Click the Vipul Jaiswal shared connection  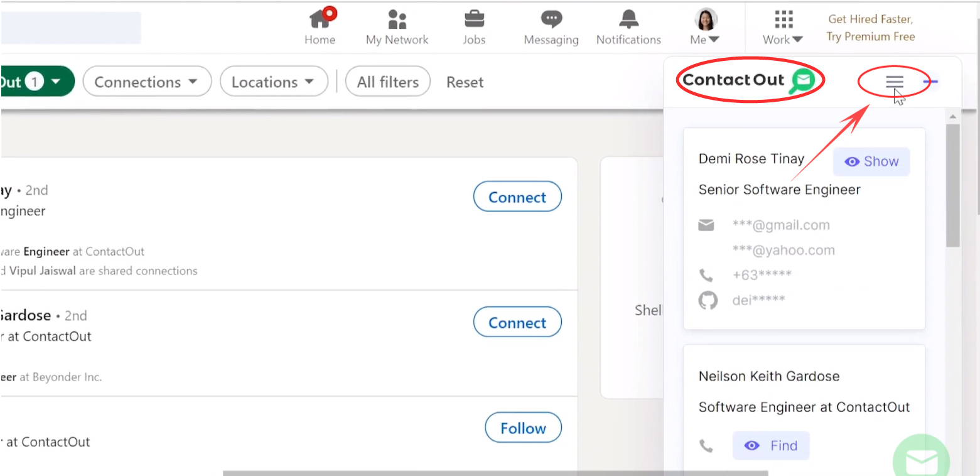coord(43,271)
